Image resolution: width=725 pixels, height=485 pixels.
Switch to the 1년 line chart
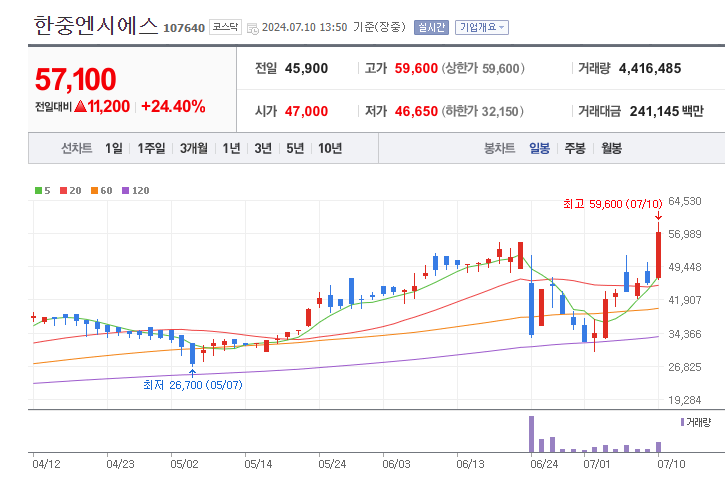point(231,148)
